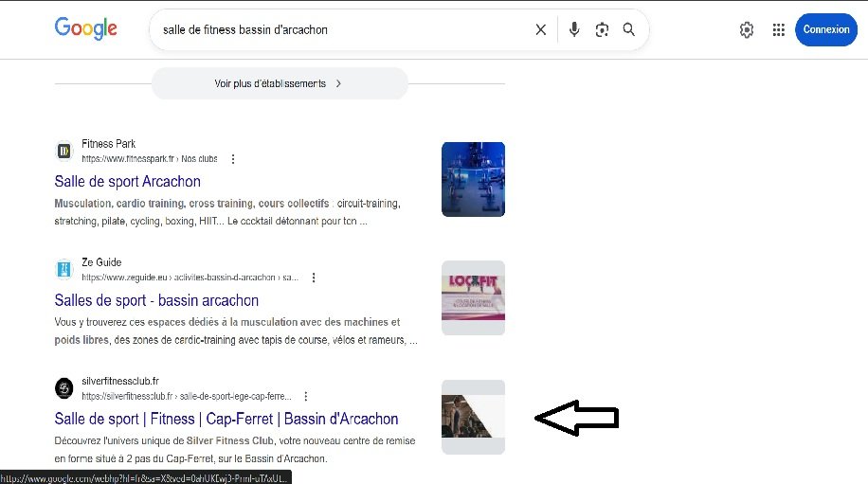Click the magnifying glass search icon
Screen dimensions: 868x484
629,29
